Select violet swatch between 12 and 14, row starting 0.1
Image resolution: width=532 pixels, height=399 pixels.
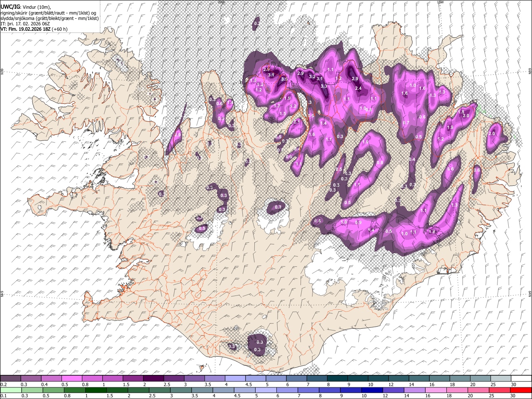tap(393, 390)
